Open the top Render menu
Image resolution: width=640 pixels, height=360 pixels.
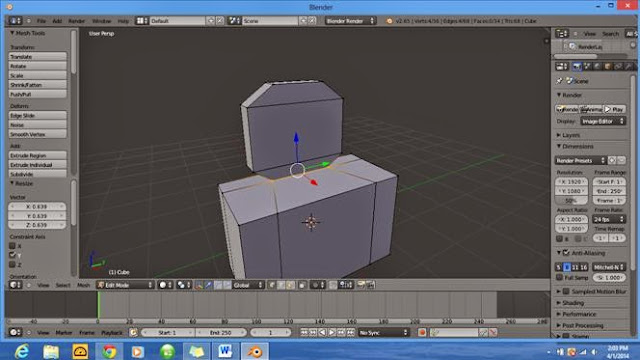tap(76, 21)
